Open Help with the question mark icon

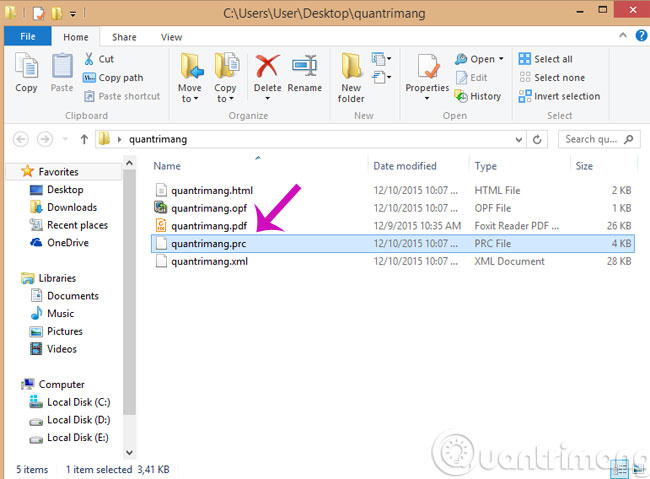[x=641, y=36]
